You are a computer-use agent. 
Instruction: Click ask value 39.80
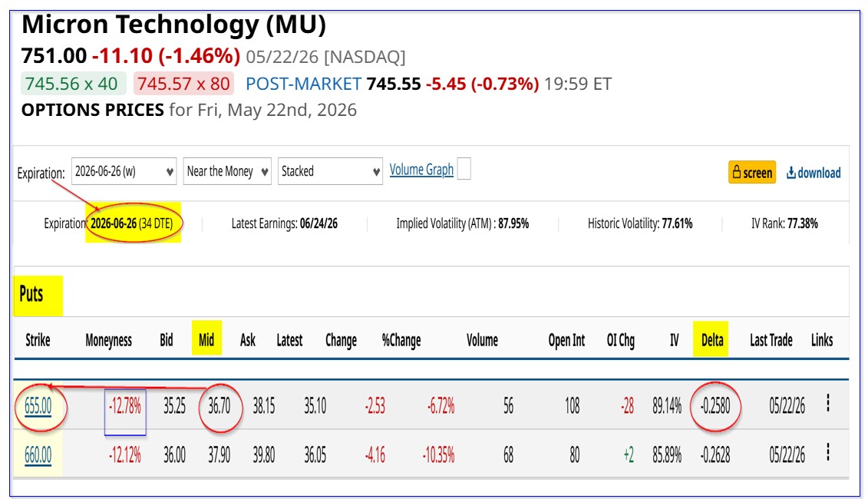click(264, 455)
